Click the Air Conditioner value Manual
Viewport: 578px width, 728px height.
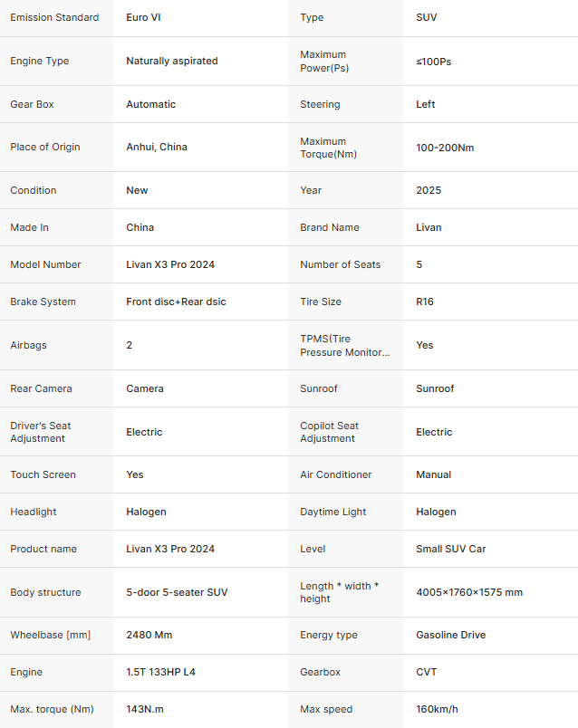tap(434, 474)
